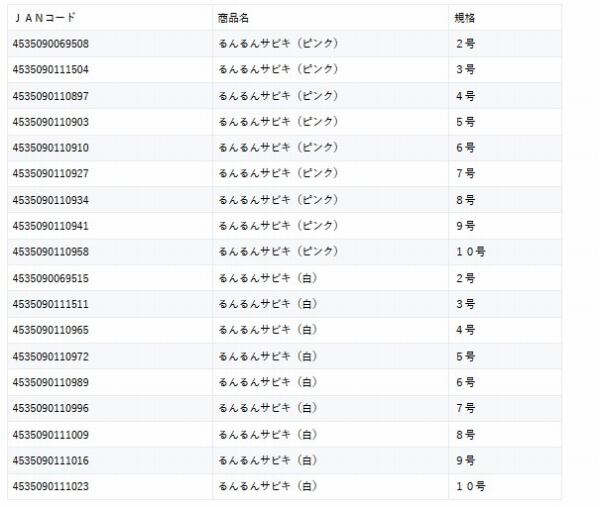Select JAN code 4535090111009

(51, 435)
